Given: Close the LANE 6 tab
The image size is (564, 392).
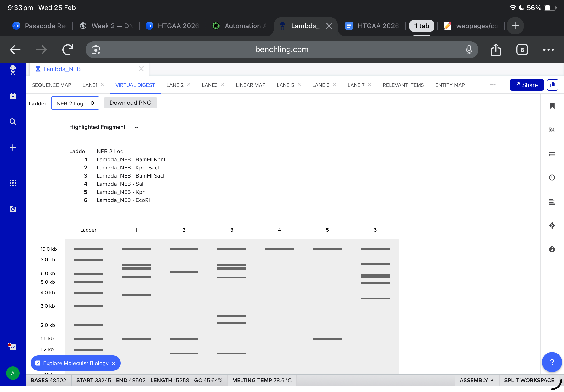Looking at the screenshot, I should [334, 84].
